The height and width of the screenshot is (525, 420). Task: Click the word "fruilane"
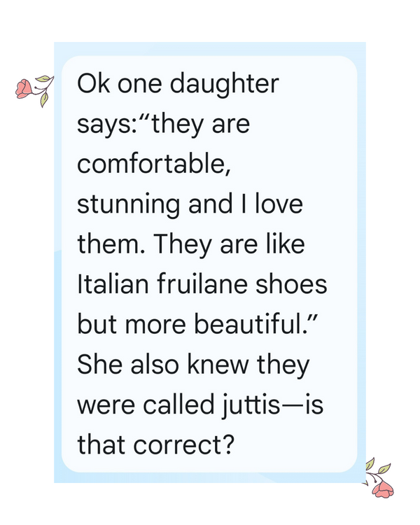[202, 284]
